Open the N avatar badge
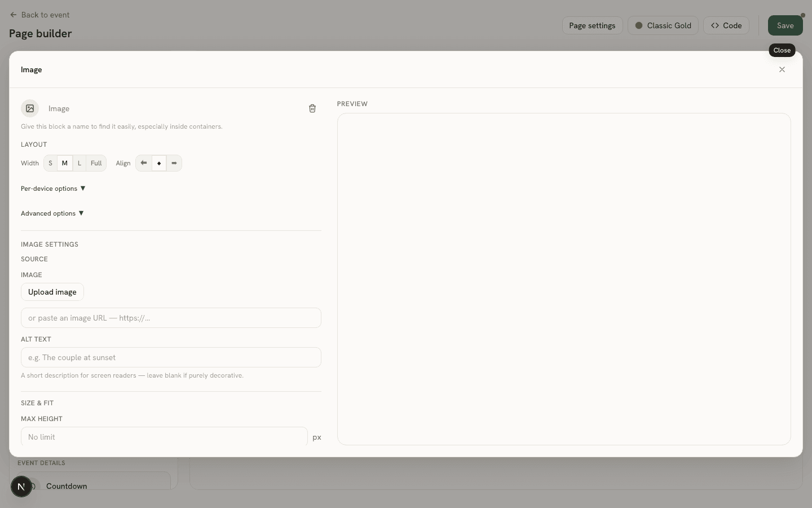The height and width of the screenshot is (508, 812). 21,487
